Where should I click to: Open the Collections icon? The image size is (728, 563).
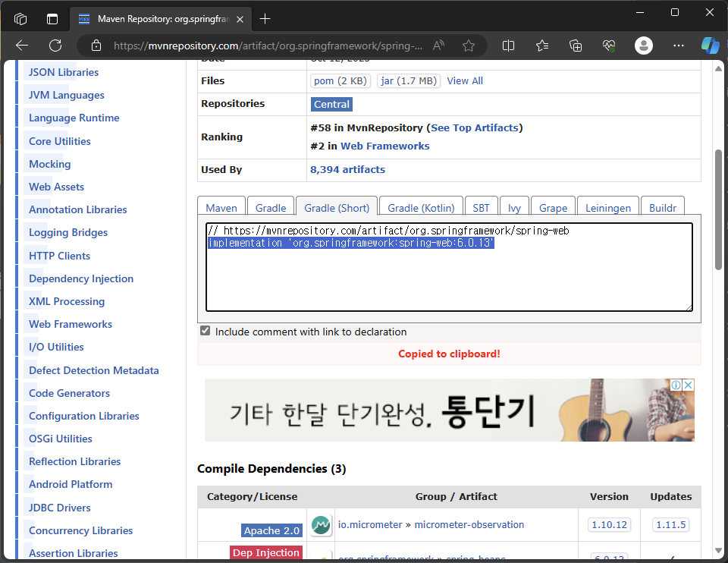576,46
